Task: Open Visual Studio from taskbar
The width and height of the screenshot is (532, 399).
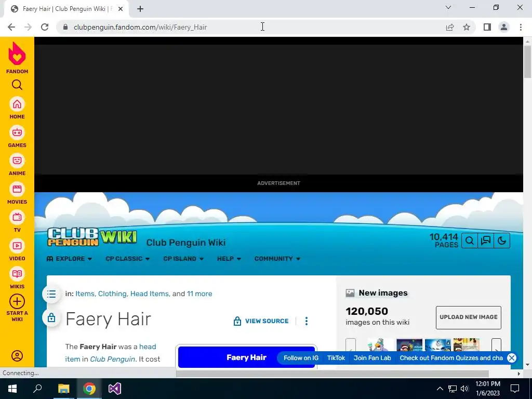Action: tap(115, 389)
